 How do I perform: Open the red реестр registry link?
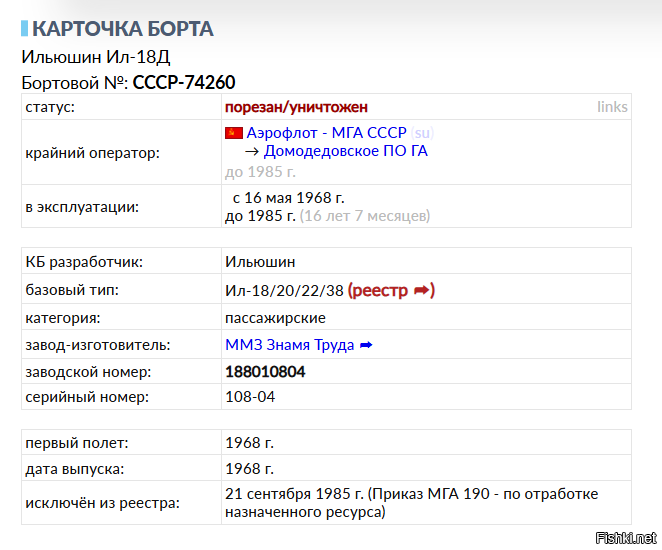point(378,290)
